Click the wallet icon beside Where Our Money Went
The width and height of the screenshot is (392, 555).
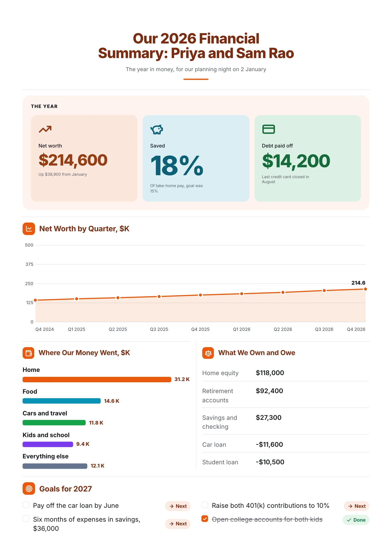pos(29,353)
